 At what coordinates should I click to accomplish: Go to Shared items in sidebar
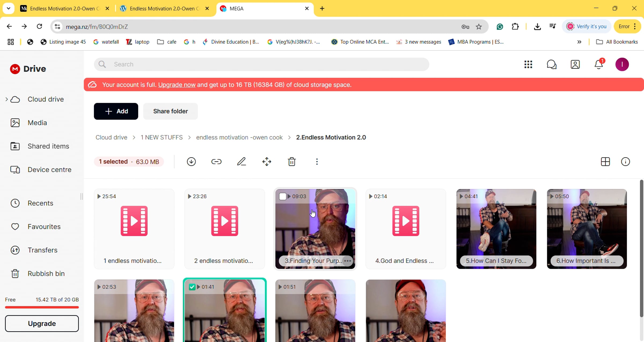coord(48,146)
